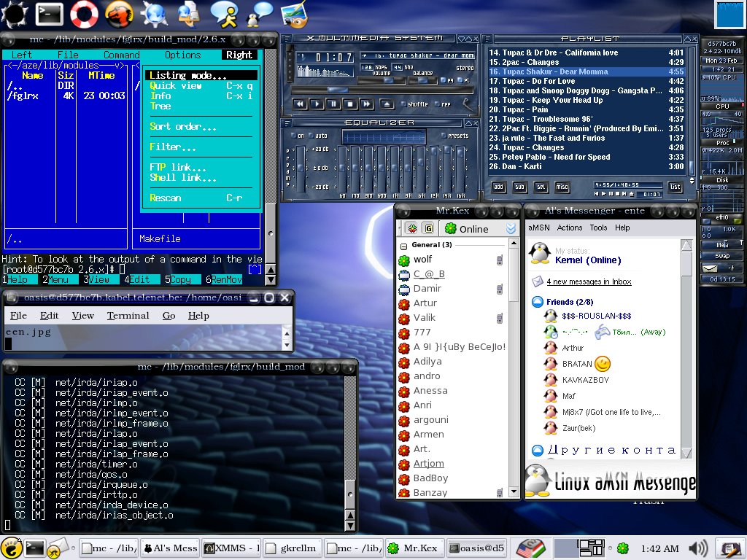747x560 pixels.
Task: Click the G icon in Mr.Kex toolbar
Action: click(x=429, y=228)
